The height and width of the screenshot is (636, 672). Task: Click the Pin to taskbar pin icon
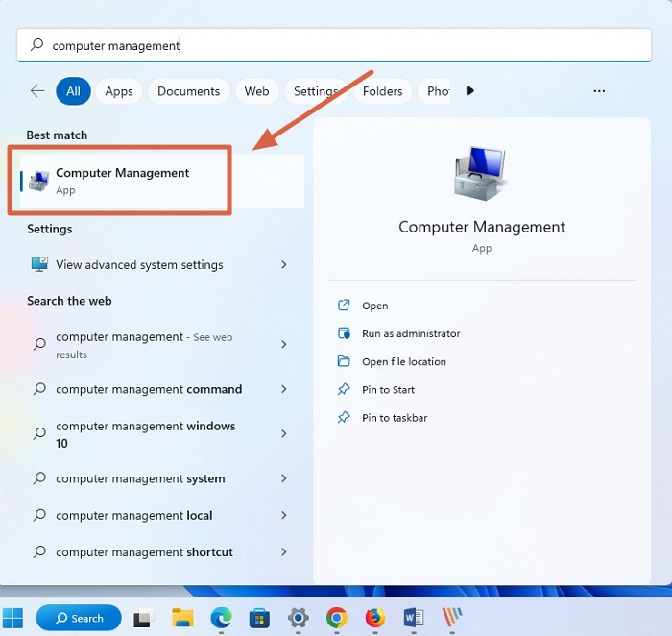(x=344, y=417)
